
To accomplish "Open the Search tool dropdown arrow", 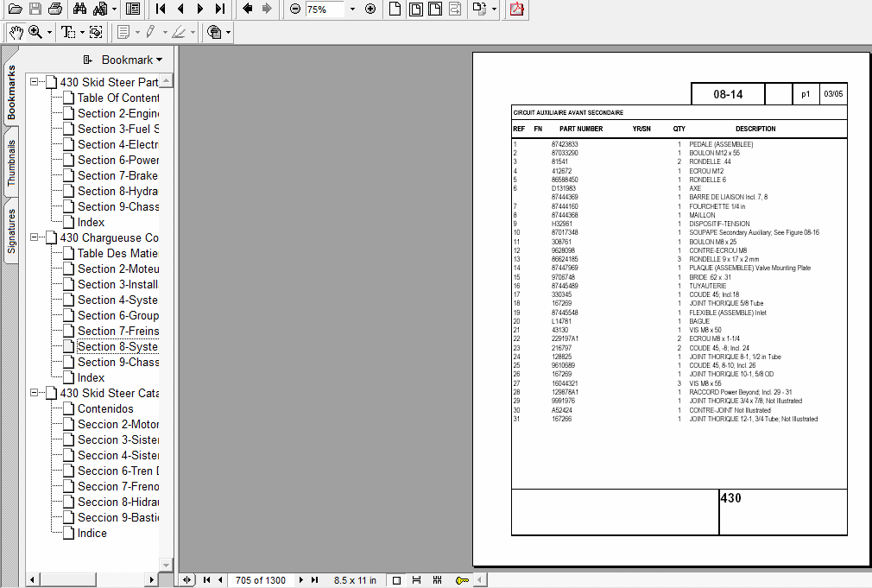I will click(115, 9).
